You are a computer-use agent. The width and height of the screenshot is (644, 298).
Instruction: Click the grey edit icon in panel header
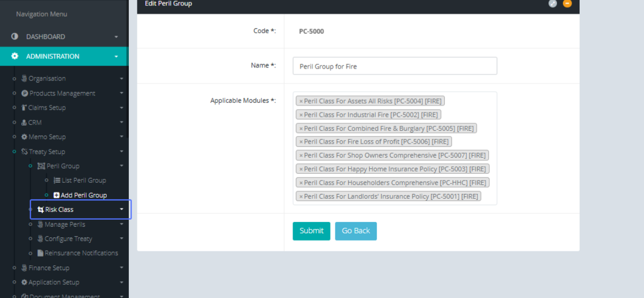pos(553,3)
